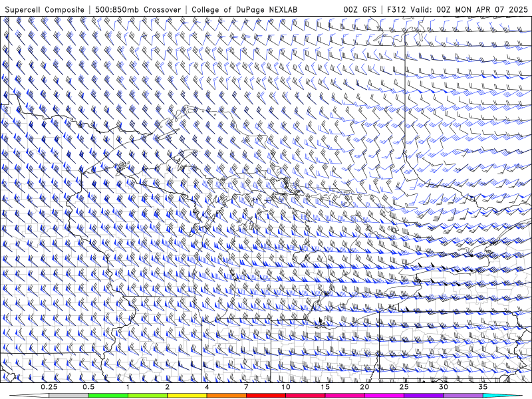Click 'F312 Valid: 00Z MON APR 07 2025' text

coord(458,10)
